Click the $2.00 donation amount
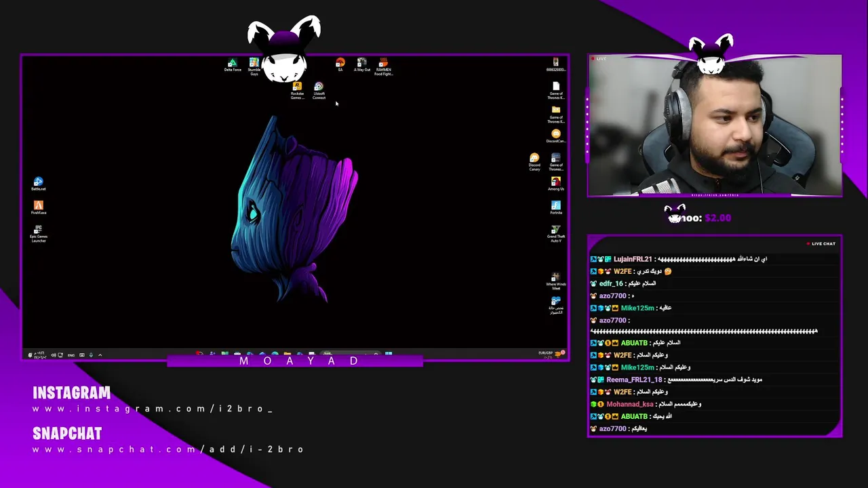This screenshot has width=868, height=488. point(717,218)
